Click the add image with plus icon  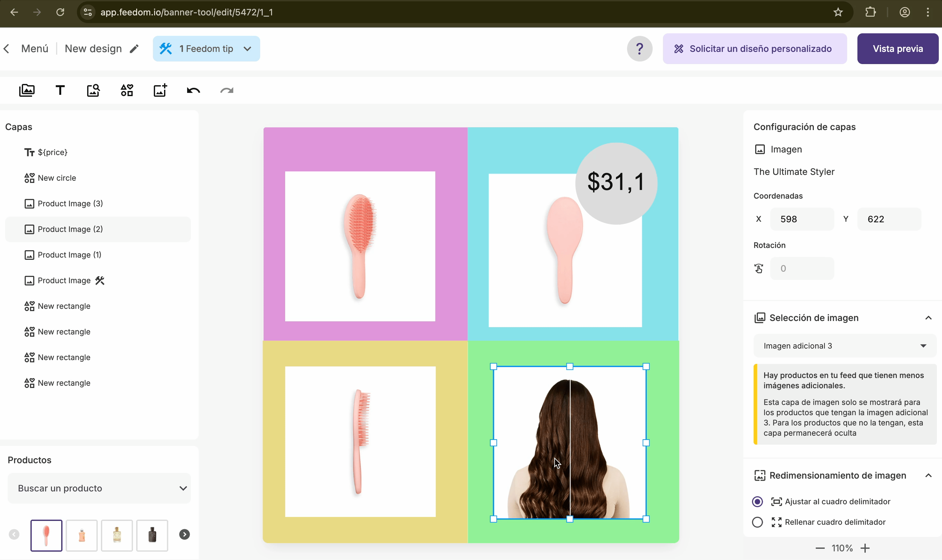(160, 91)
